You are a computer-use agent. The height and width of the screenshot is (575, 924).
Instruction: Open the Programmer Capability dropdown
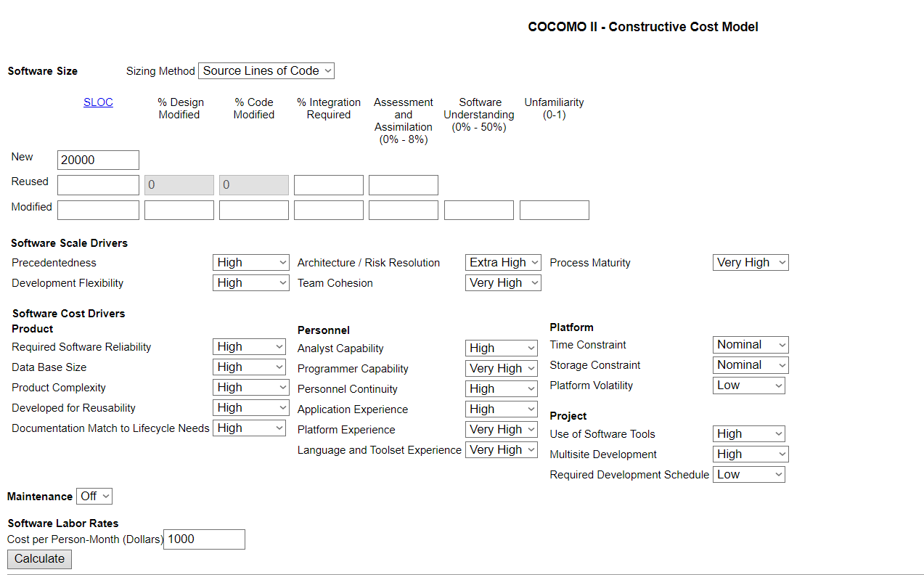click(x=502, y=369)
